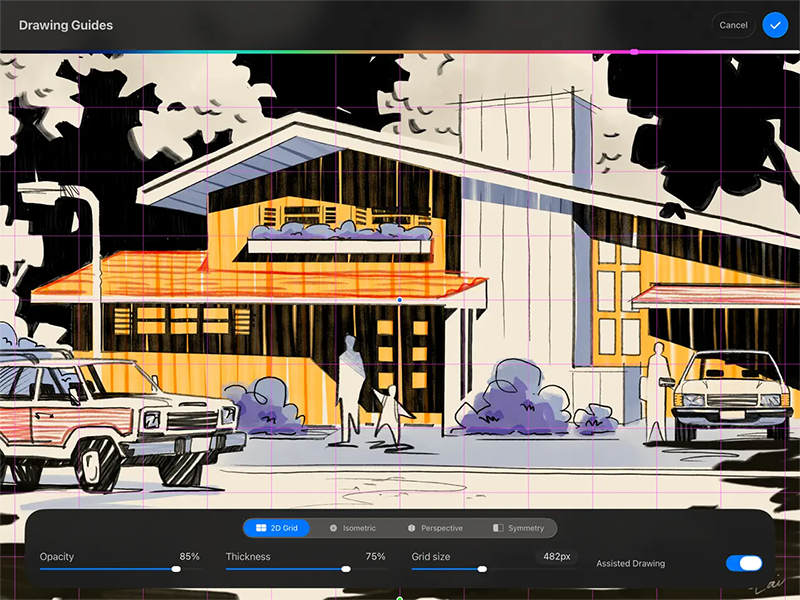Tap the 85% opacity value

[189, 556]
